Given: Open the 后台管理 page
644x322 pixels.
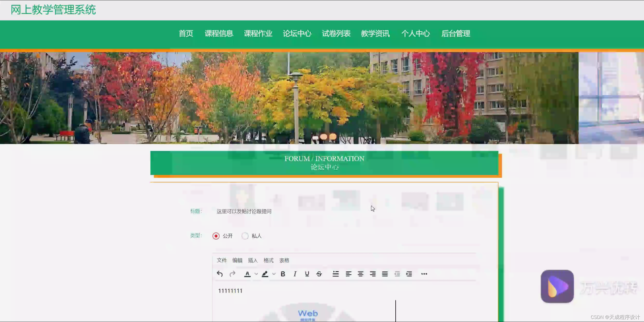Looking at the screenshot, I should coord(456,34).
